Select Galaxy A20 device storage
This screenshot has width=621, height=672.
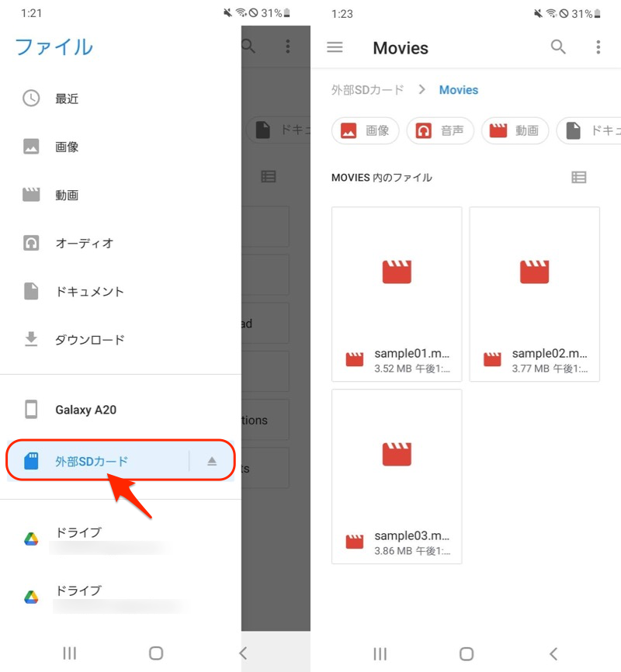pyautogui.click(x=85, y=410)
